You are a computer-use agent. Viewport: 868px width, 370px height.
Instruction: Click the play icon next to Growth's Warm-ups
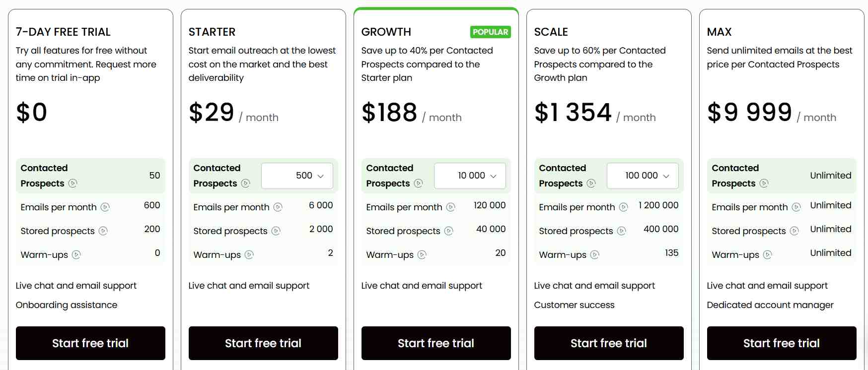(x=422, y=255)
